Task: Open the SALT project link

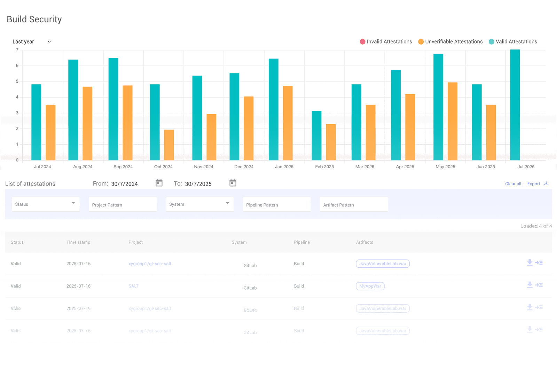Action: 133,286
